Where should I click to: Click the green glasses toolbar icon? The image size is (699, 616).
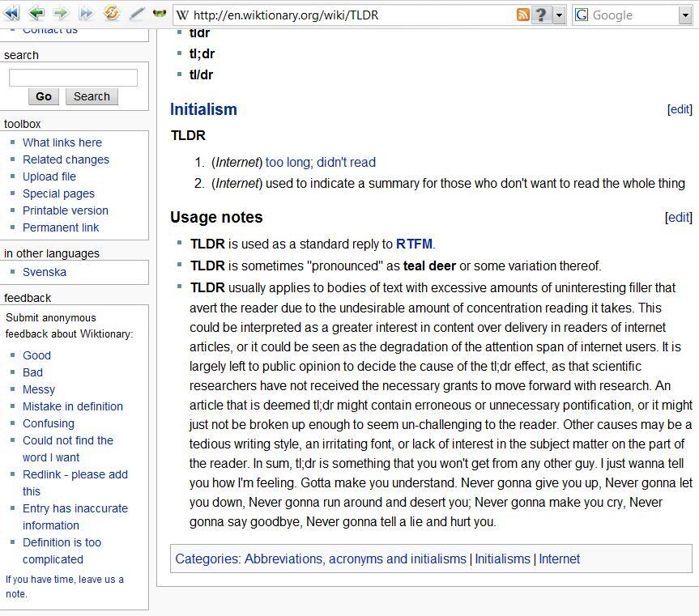pyautogui.click(x=159, y=14)
